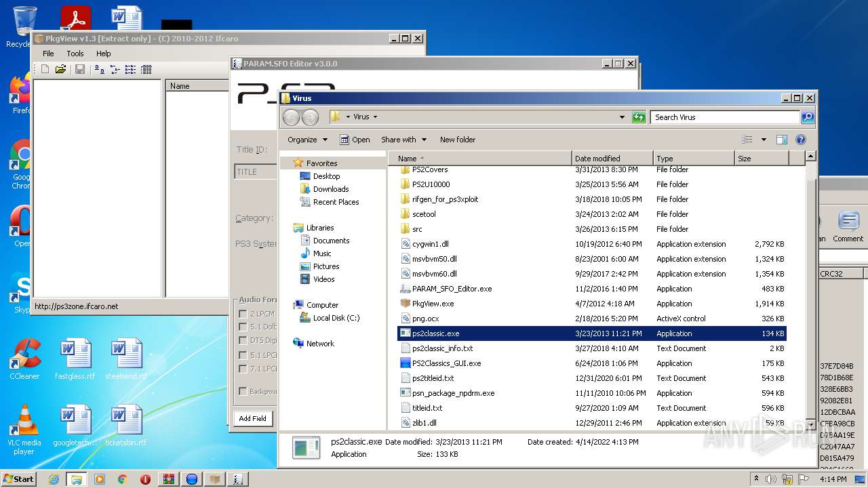The width and height of the screenshot is (868, 488).
Task: Select Pictures library
Action: (326, 266)
